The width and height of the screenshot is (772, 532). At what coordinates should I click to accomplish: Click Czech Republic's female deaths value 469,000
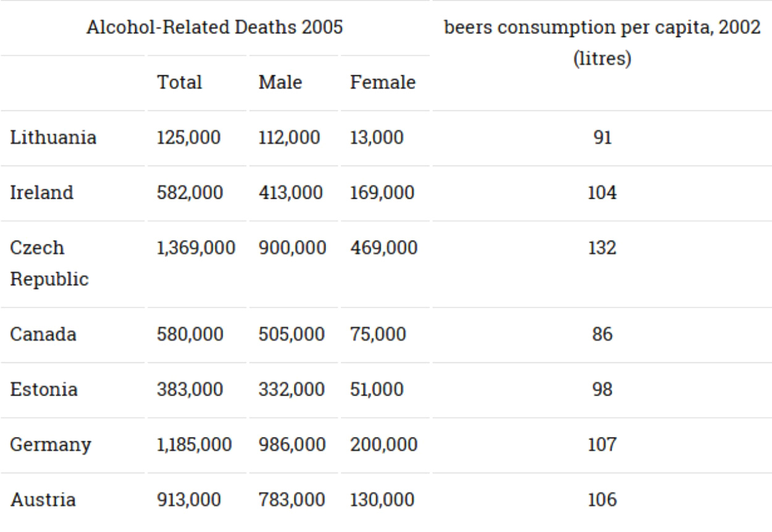click(383, 248)
